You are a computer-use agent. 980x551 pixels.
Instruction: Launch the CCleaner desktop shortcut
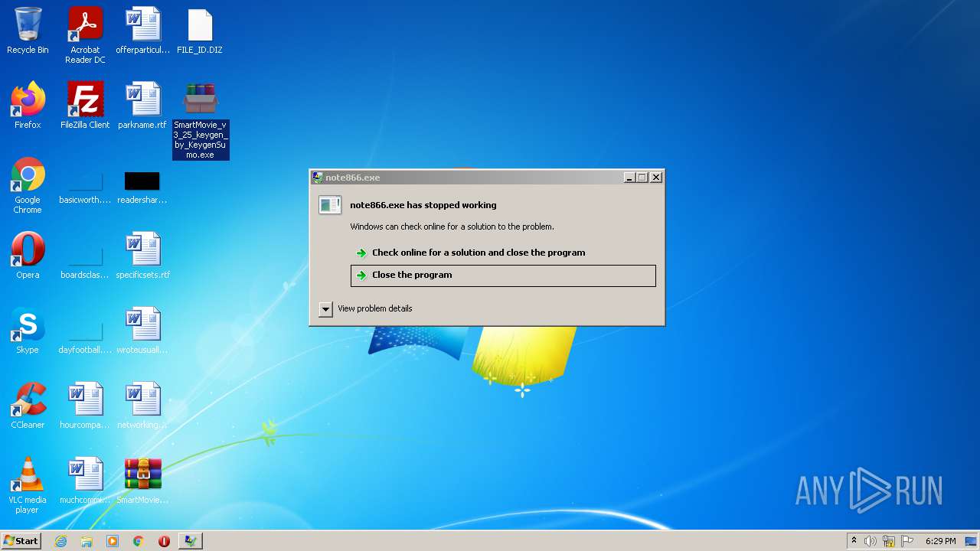click(x=28, y=406)
